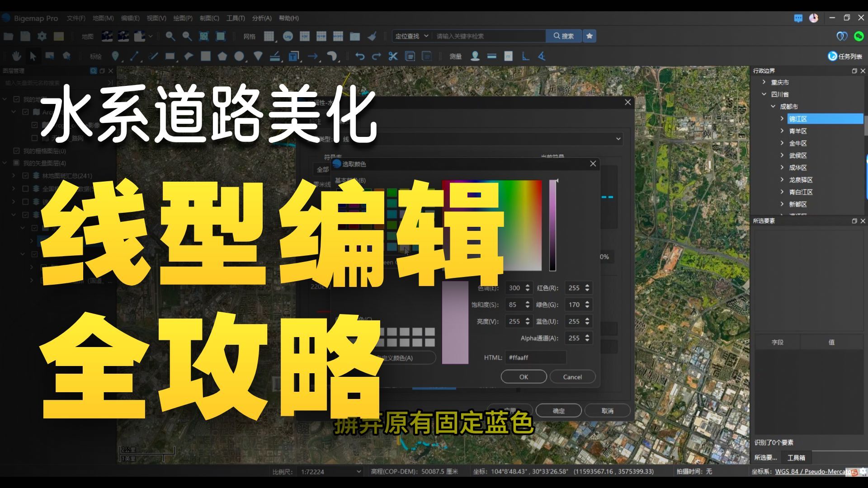The width and height of the screenshot is (868, 488).
Task: Click the green WeChat icon
Action: (x=859, y=36)
